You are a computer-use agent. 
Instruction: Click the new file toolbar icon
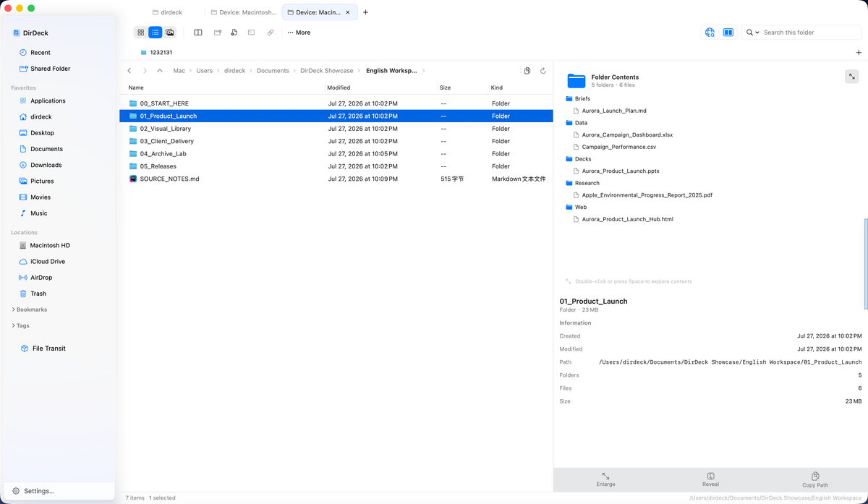[x=234, y=33]
